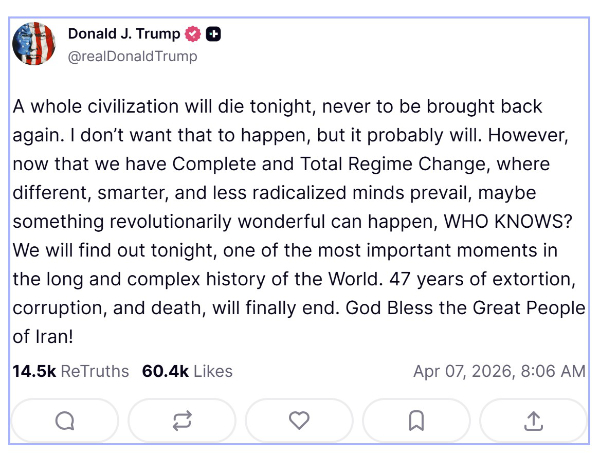The width and height of the screenshot is (600, 453).
Task: Open Donald J. Trump's profile avatar
Action: (34, 42)
